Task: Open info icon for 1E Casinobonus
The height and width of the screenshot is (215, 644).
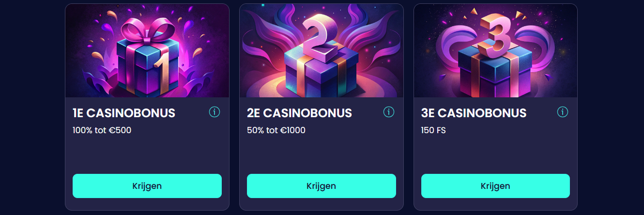Action: coord(215,112)
